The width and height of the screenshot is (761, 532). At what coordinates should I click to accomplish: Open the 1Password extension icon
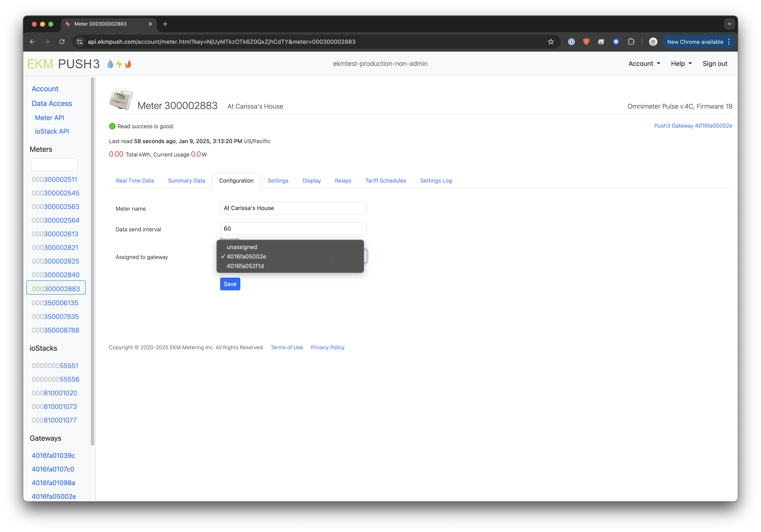pyautogui.click(x=571, y=42)
